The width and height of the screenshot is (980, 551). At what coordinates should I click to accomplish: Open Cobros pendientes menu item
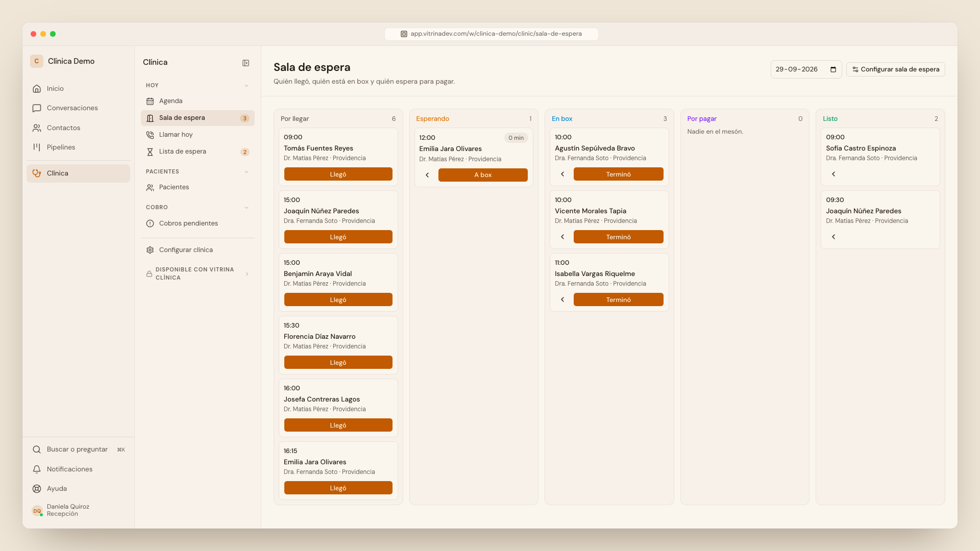click(x=198, y=223)
